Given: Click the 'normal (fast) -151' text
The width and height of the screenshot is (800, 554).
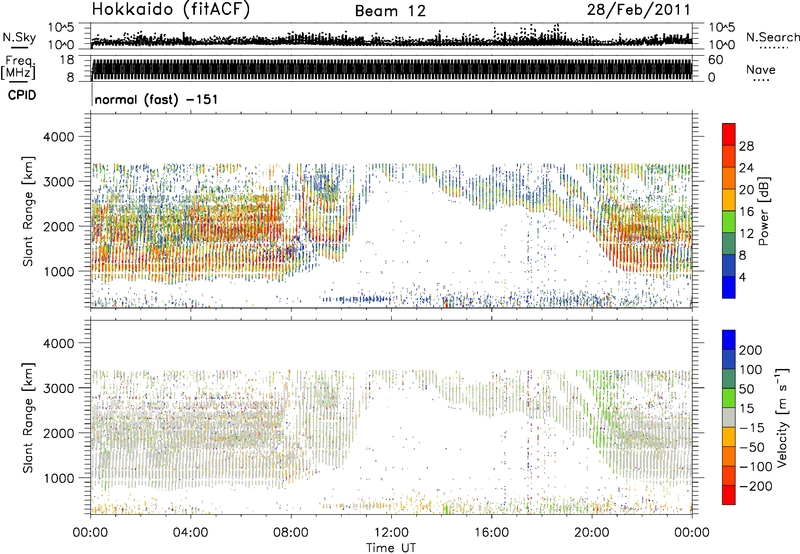Looking at the screenshot, I should click(x=156, y=99).
